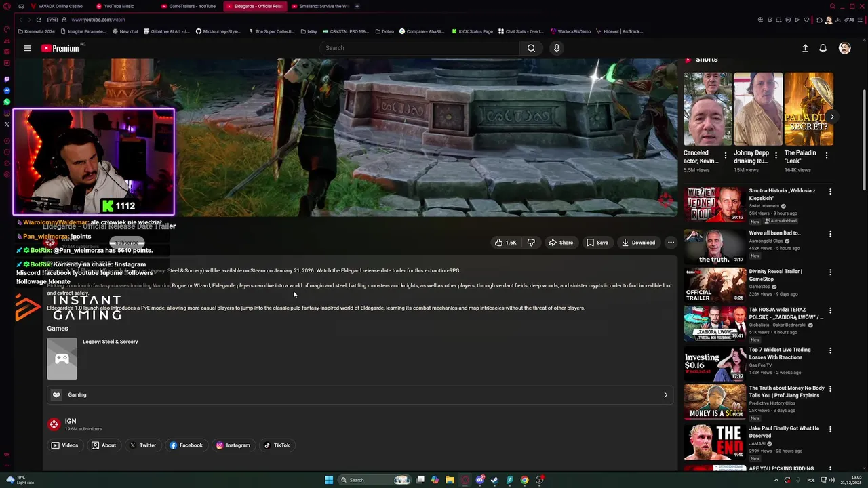
Task: Open IGN channel Videos
Action: point(65,445)
